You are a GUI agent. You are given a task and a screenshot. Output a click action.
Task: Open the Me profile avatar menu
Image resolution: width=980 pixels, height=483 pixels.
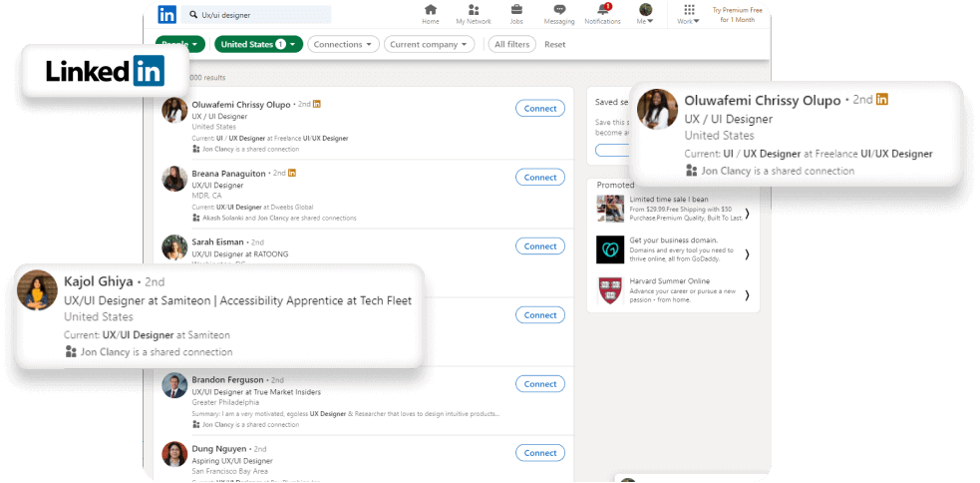[x=646, y=14]
